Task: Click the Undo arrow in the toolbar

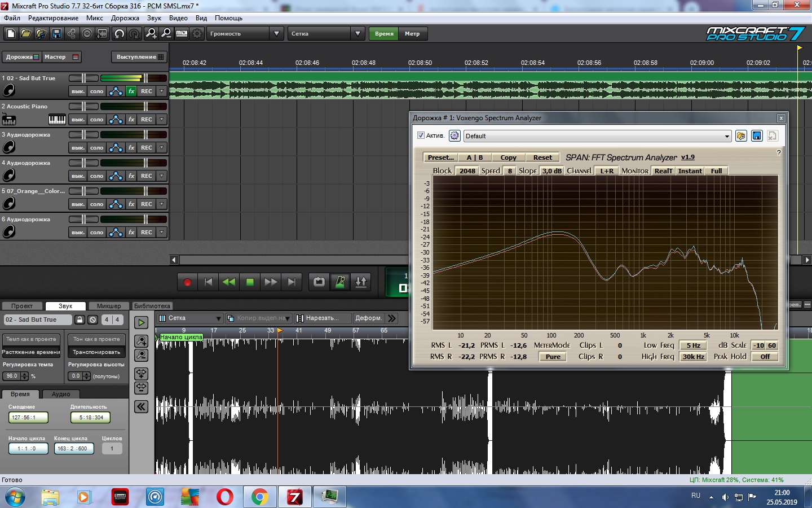Action: [119, 34]
